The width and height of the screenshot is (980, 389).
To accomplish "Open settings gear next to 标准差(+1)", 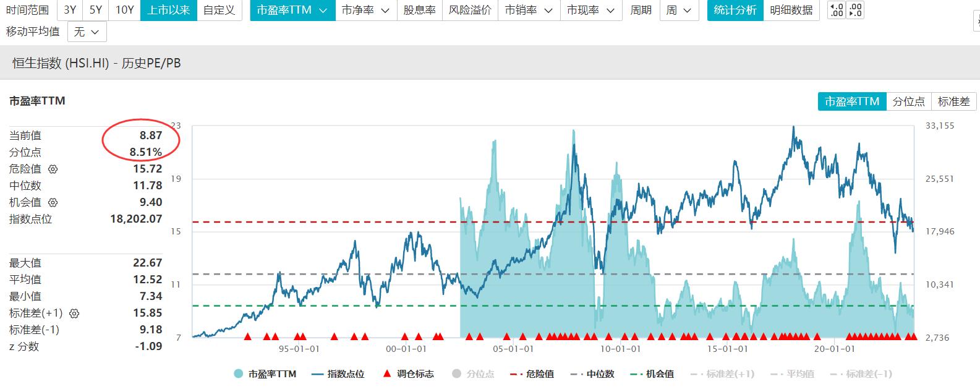I will click(x=74, y=313).
